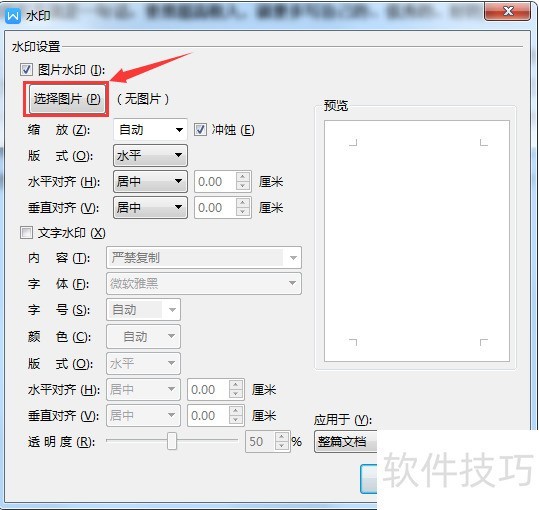
Task: Open the 字号 dropdown
Action: tap(143, 310)
